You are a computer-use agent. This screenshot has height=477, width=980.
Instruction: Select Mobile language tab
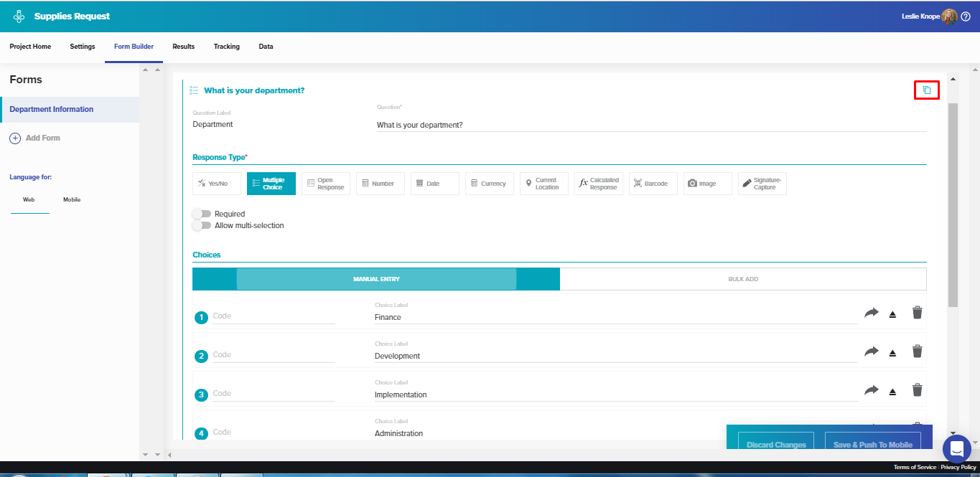72,199
